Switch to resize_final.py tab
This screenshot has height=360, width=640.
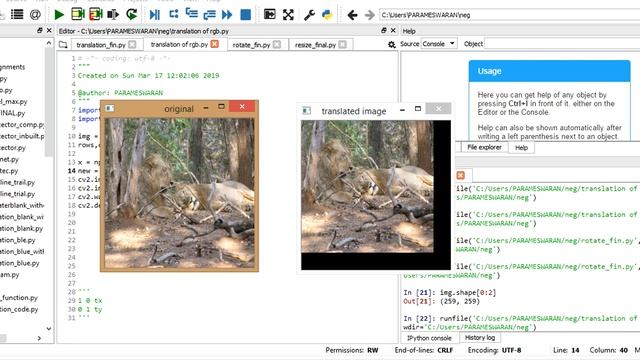[x=315, y=45]
